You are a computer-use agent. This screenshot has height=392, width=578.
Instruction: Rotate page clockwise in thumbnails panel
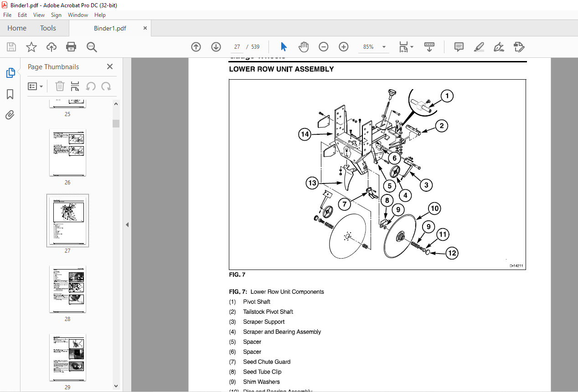tap(106, 86)
